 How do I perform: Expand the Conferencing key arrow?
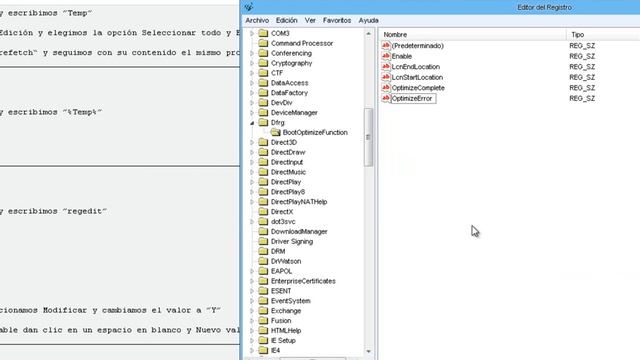252,53
